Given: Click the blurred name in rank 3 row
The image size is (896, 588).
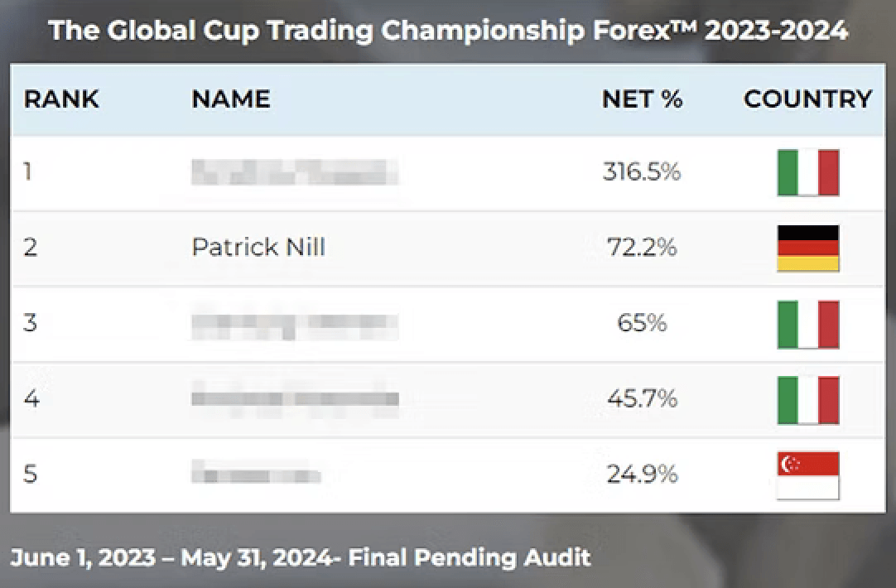Looking at the screenshot, I should coord(294,324).
